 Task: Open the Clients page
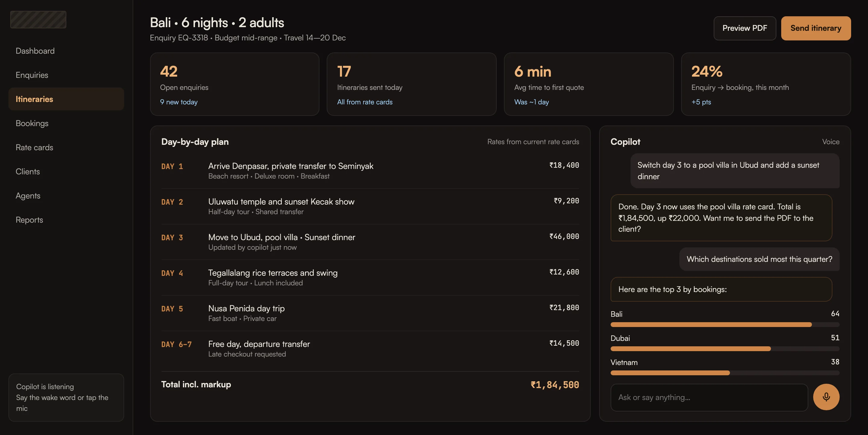tap(66, 171)
